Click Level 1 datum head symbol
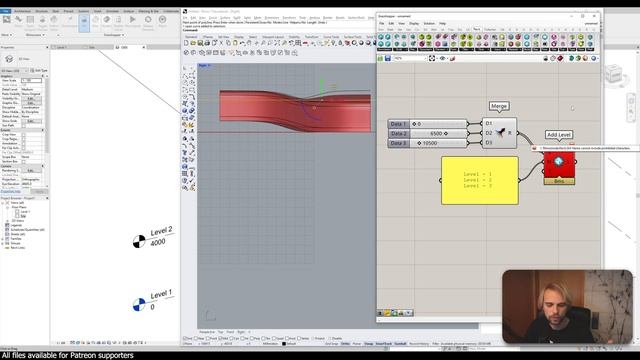The image size is (640, 360). click(x=139, y=304)
